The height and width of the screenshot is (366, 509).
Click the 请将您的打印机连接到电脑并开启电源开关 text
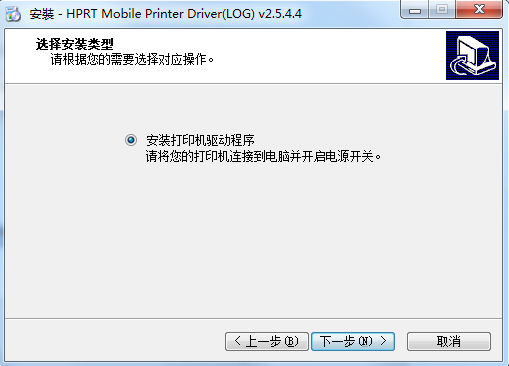pos(263,156)
